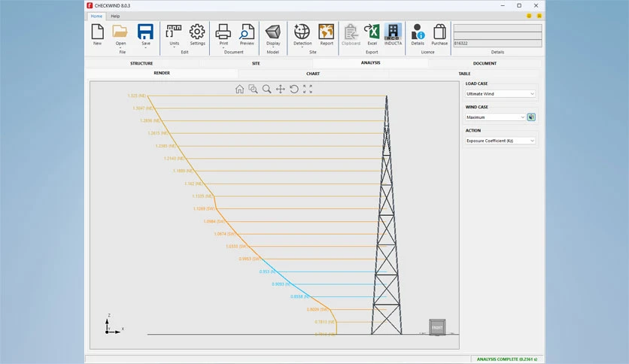Click the licence field showing 816322
This screenshot has width=629, height=364.
click(x=497, y=44)
